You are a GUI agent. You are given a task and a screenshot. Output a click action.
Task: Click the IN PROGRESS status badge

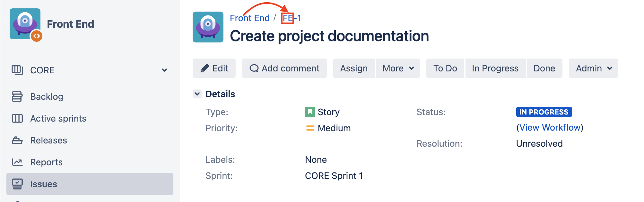[x=544, y=112]
